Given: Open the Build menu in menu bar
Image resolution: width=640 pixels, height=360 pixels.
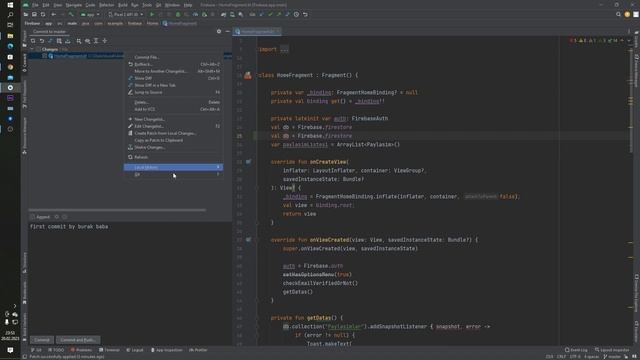Looking at the screenshot, I should pos(122,5).
